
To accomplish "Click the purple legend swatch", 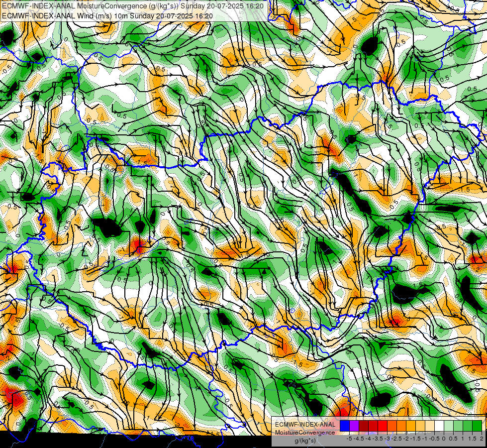I will click(354, 426).
